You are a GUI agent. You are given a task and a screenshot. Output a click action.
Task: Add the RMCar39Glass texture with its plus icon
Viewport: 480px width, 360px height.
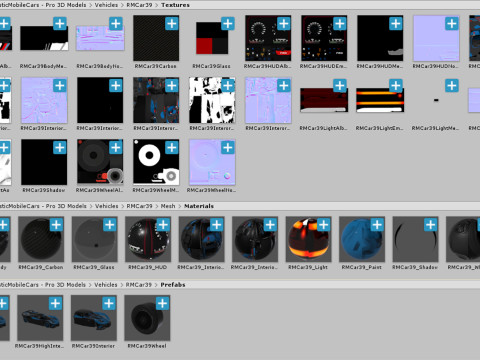pos(228,24)
